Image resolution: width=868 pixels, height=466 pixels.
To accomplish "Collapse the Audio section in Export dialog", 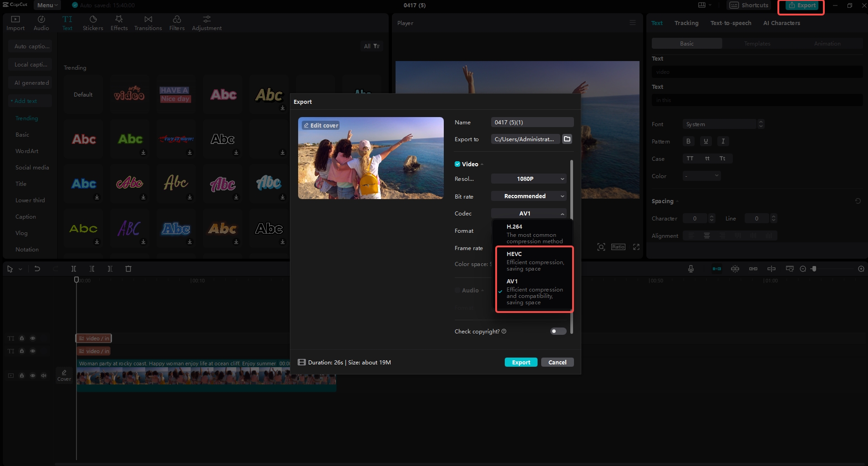I will tap(482, 290).
